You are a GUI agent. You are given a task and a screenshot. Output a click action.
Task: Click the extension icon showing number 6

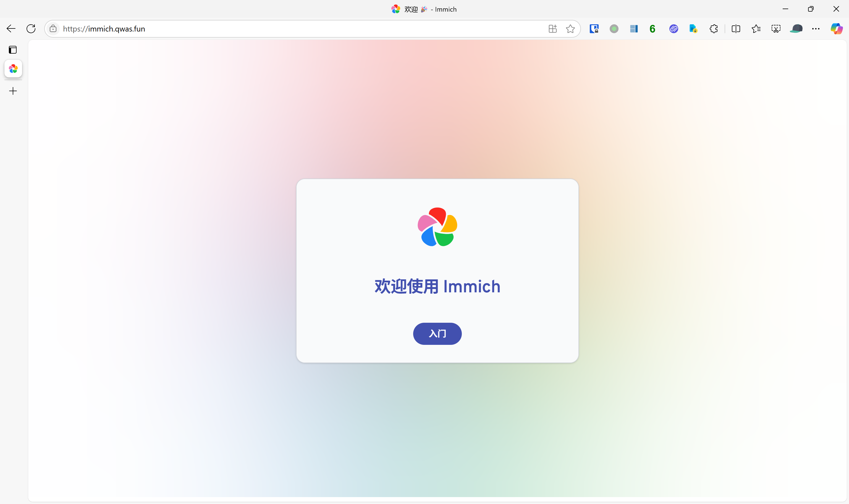653,28
